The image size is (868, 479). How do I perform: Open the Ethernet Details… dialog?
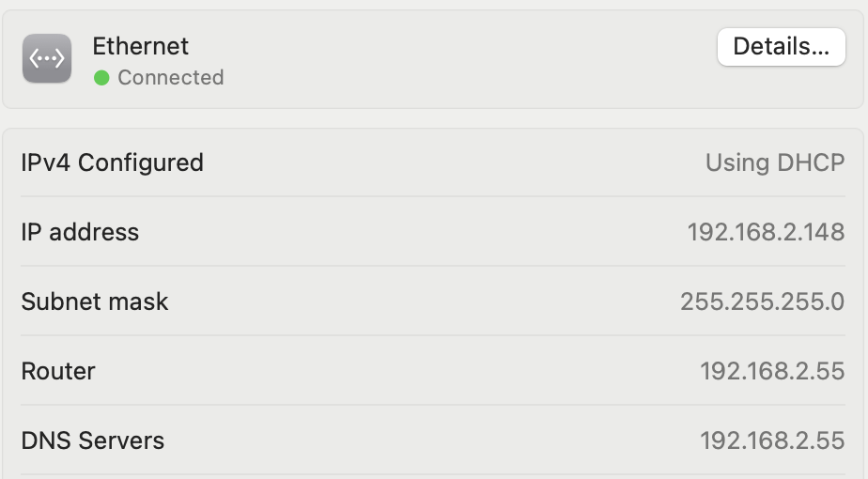tap(781, 47)
